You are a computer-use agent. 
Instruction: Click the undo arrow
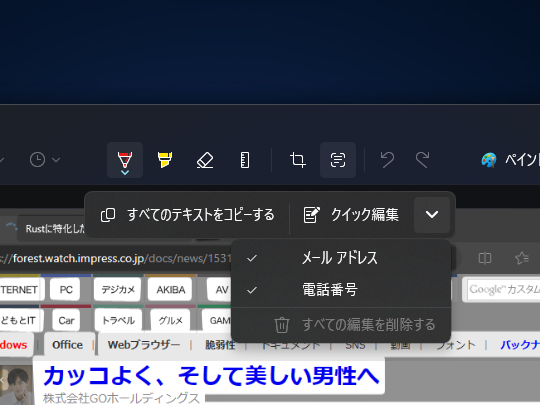[387, 160]
